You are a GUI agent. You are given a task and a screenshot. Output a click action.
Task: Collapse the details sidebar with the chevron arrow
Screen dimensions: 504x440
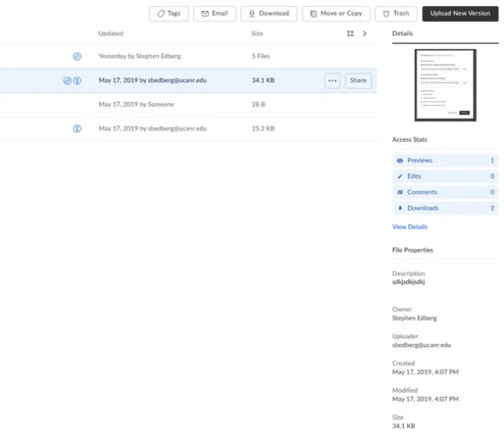(365, 34)
